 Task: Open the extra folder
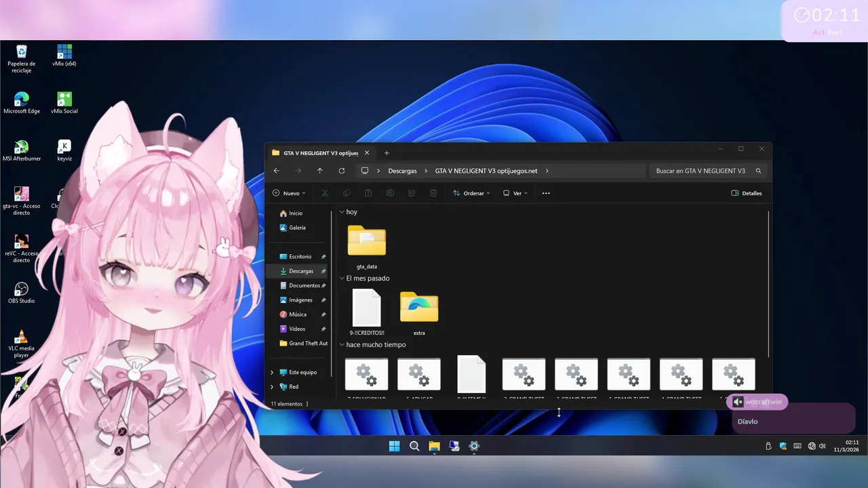point(419,312)
